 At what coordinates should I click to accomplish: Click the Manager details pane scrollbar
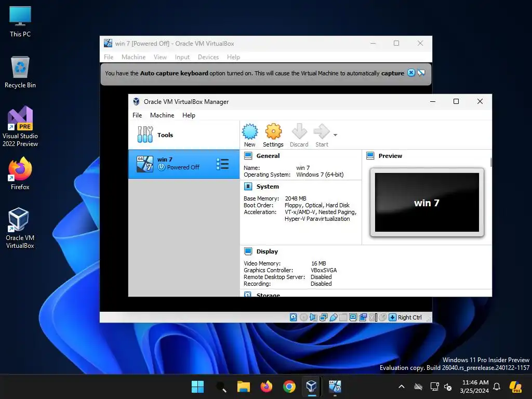coord(491,162)
